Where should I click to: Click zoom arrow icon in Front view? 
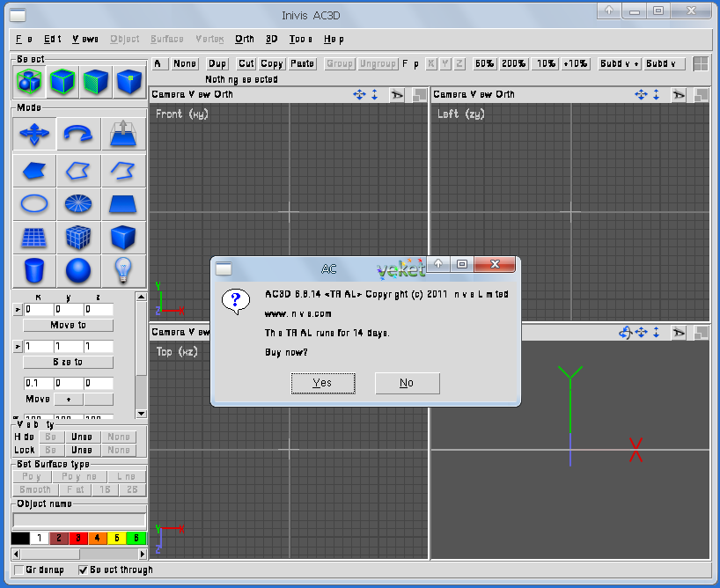pos(375,95)
